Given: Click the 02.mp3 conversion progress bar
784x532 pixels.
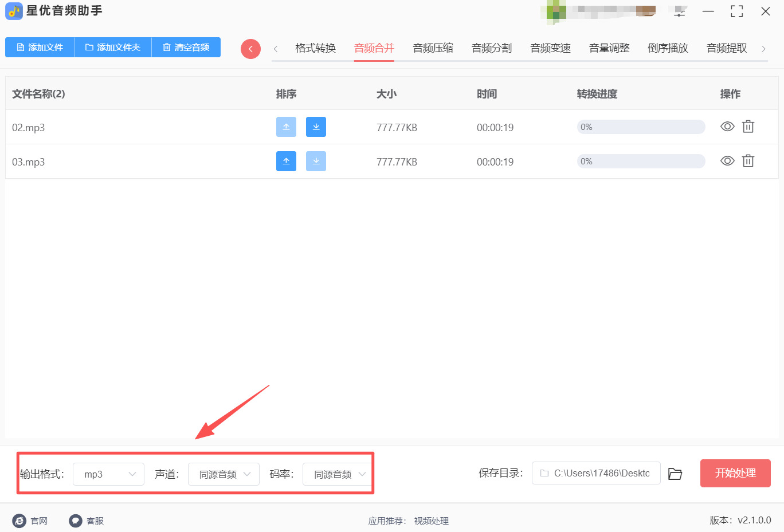Looking at the screenshot, I should point(641,127).
